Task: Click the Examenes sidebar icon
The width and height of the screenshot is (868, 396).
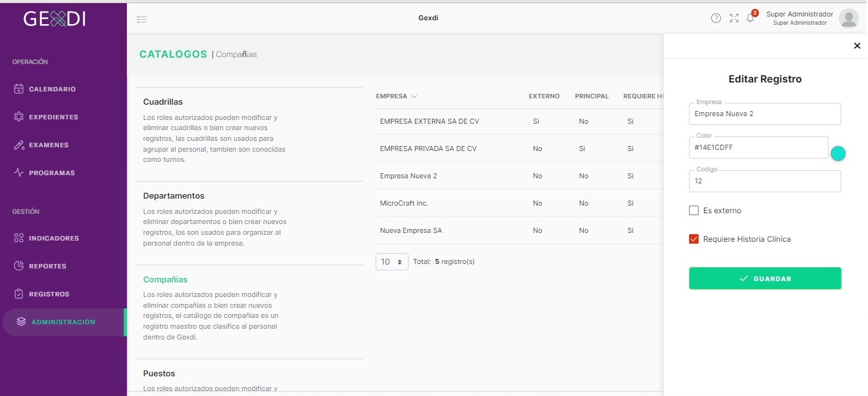Action: [x=18, y=145]
